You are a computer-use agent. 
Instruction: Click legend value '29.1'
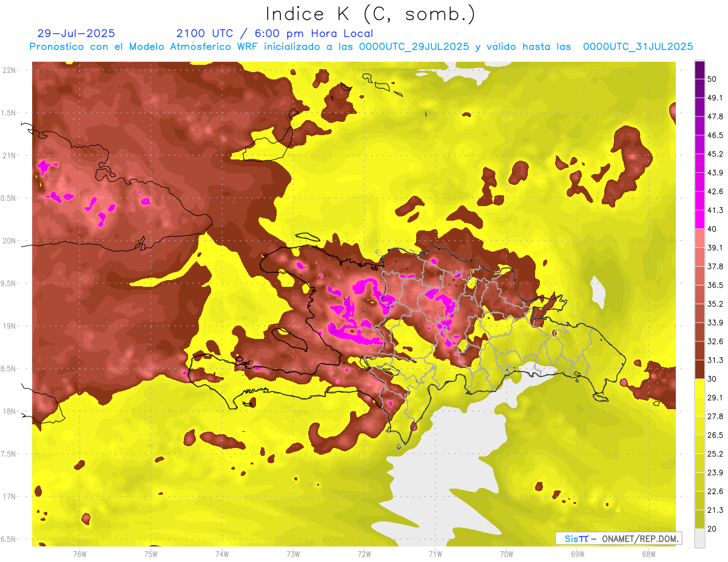pyautogui.click(x=715, y=397)
